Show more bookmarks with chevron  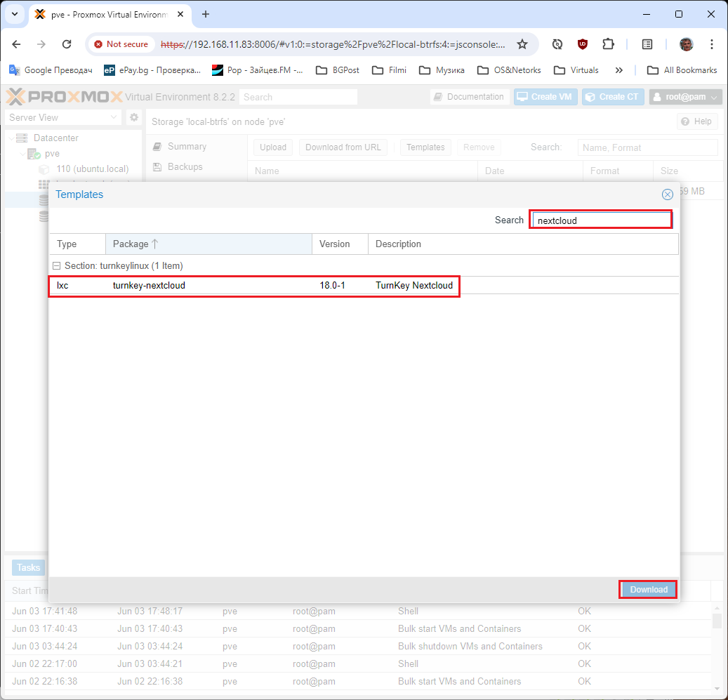point(619,70)
